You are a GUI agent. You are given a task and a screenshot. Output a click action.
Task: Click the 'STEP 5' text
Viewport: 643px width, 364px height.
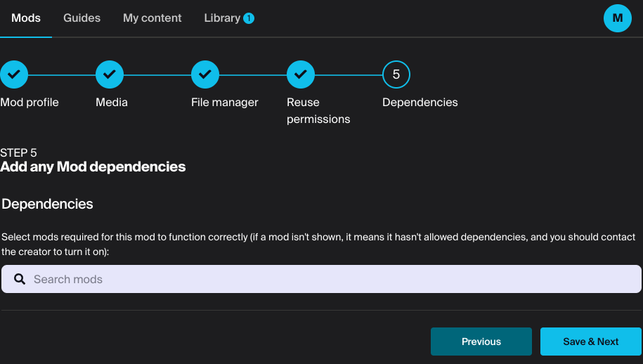18,153
